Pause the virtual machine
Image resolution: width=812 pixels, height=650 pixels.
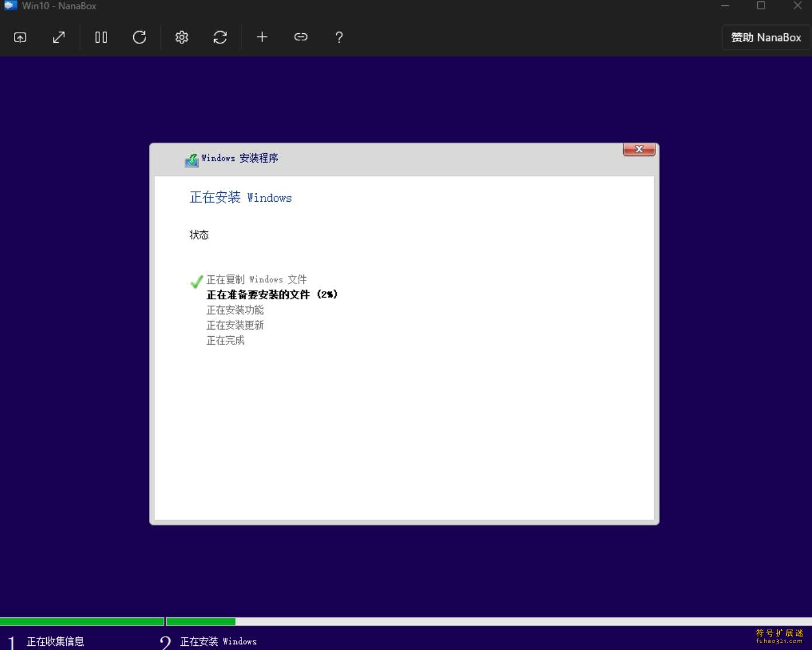tap(101, 37)
